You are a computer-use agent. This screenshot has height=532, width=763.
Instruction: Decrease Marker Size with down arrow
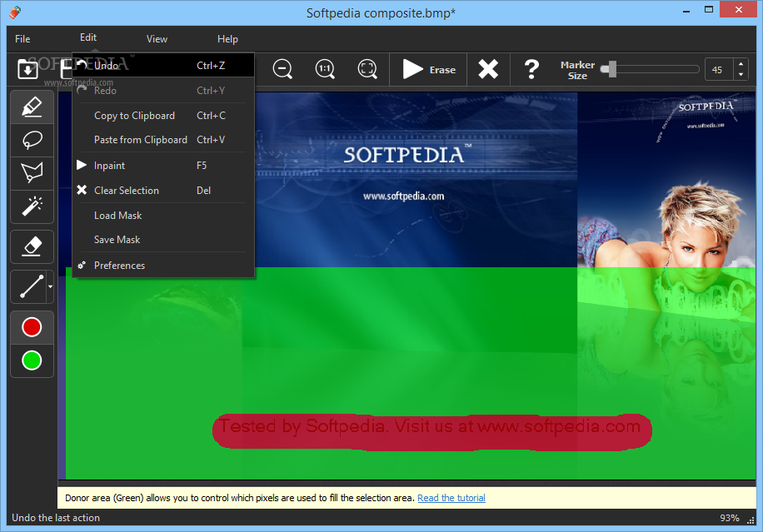[741, 75]
